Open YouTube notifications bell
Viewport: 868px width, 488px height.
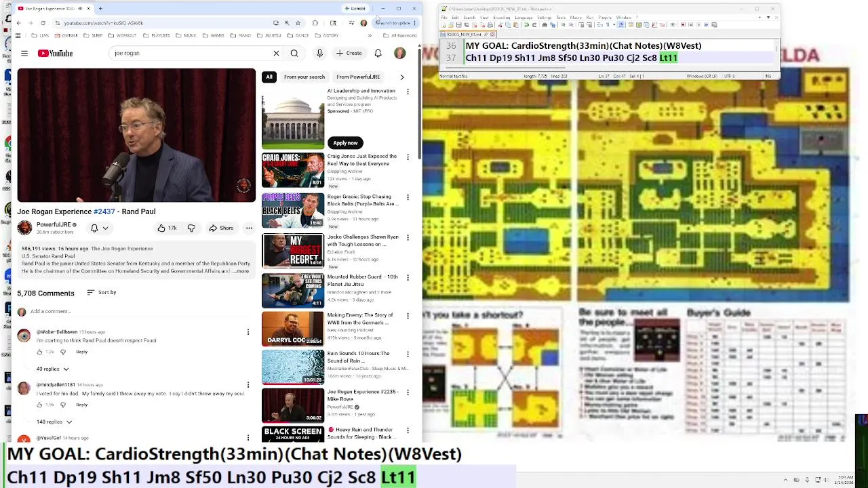[x=378, y=53]
